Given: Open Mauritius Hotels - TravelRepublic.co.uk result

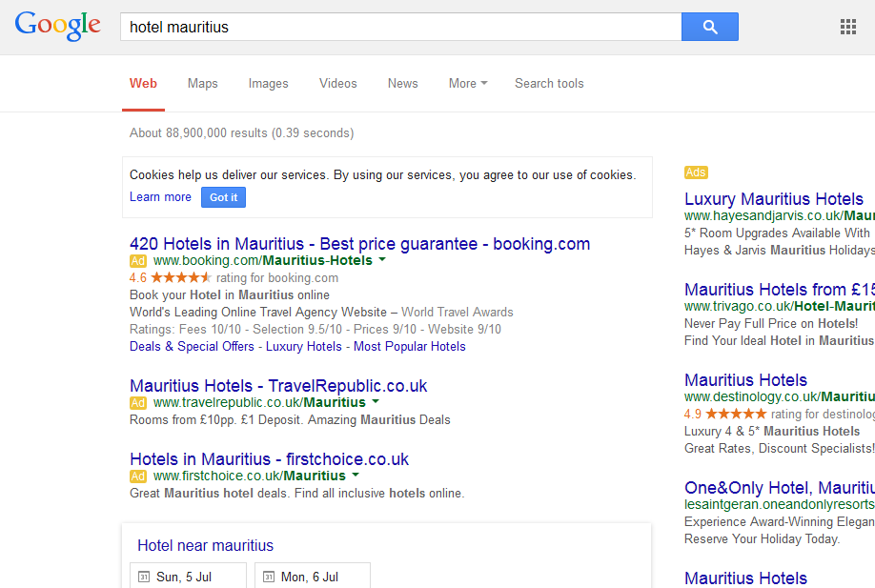Looking at the screenshot, I should (278, 386).
